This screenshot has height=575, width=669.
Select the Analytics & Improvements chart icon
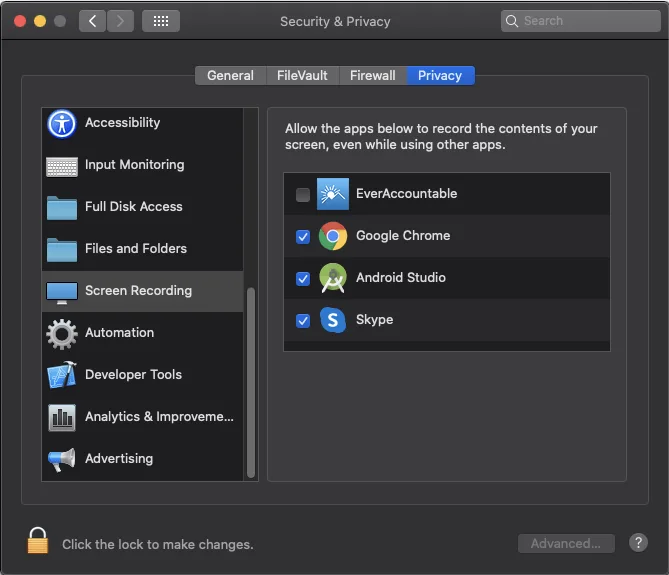coord(62,418)
